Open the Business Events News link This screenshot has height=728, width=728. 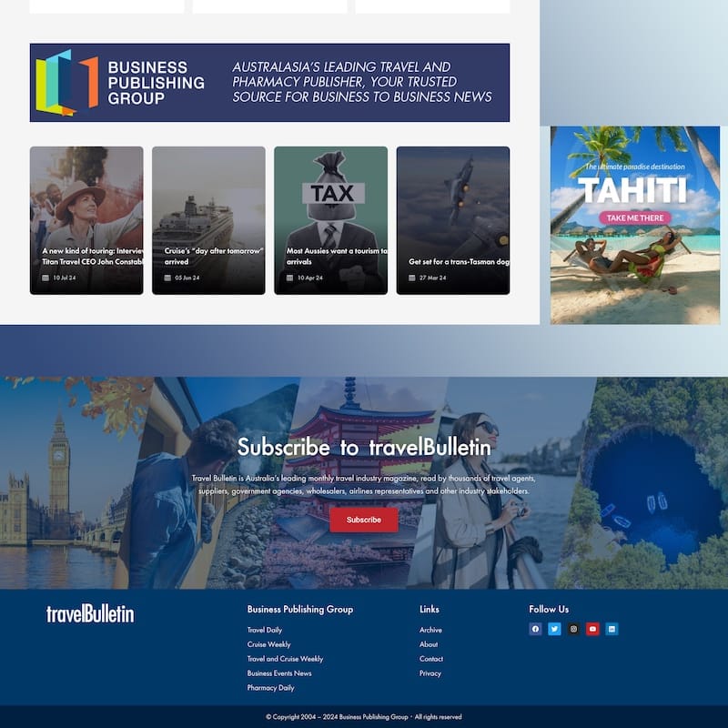(x=279, y=672)
